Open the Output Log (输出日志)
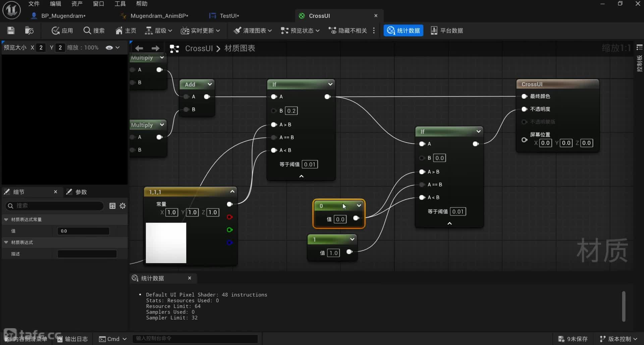 coord(73,339)
